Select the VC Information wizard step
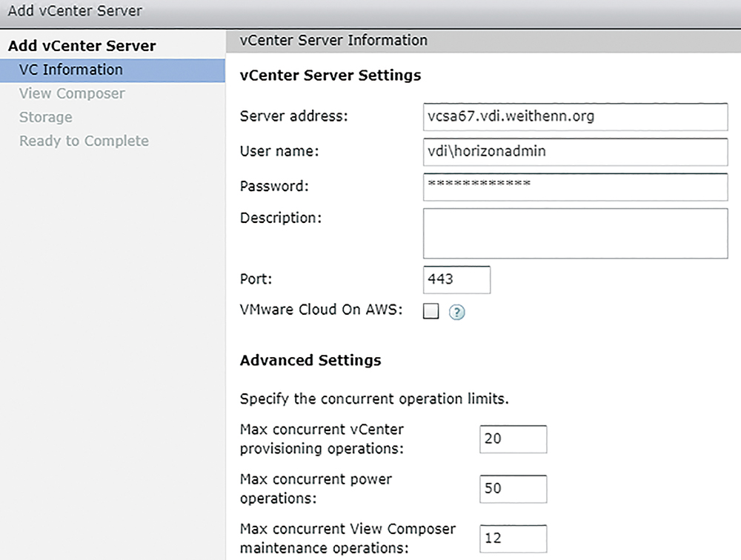 click(x=113, y=70)
